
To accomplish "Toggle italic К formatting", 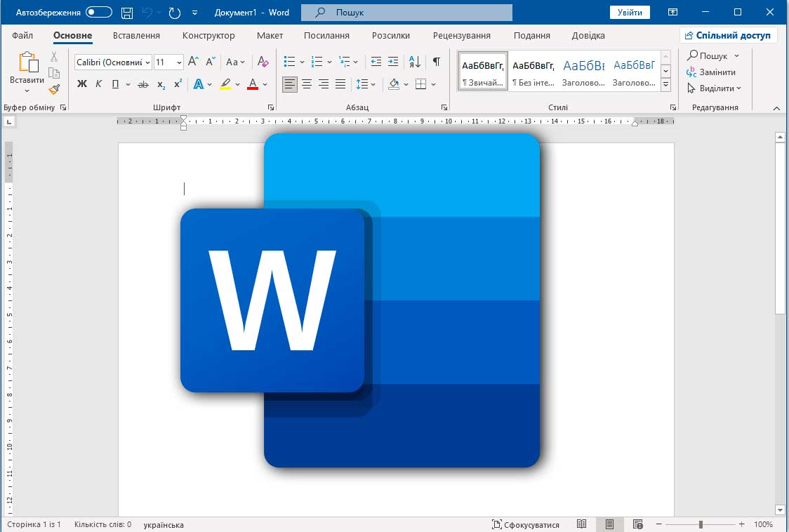I will pos(98,84).
